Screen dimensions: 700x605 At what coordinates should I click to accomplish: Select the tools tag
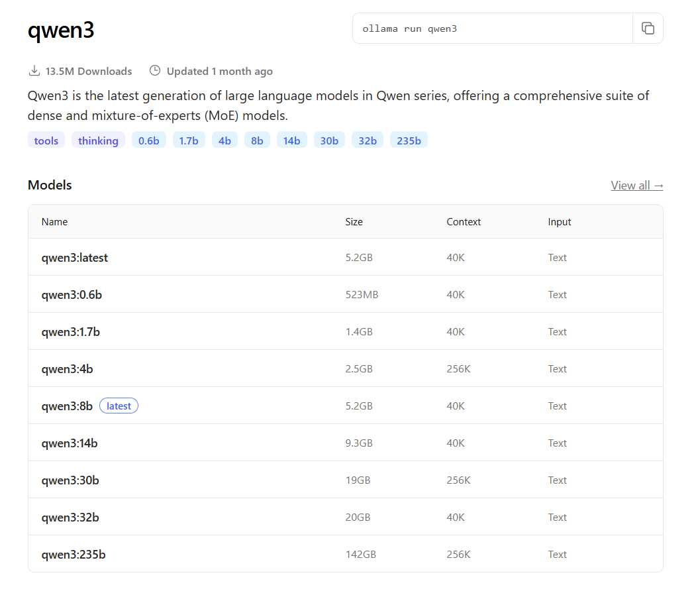(46, 140)
